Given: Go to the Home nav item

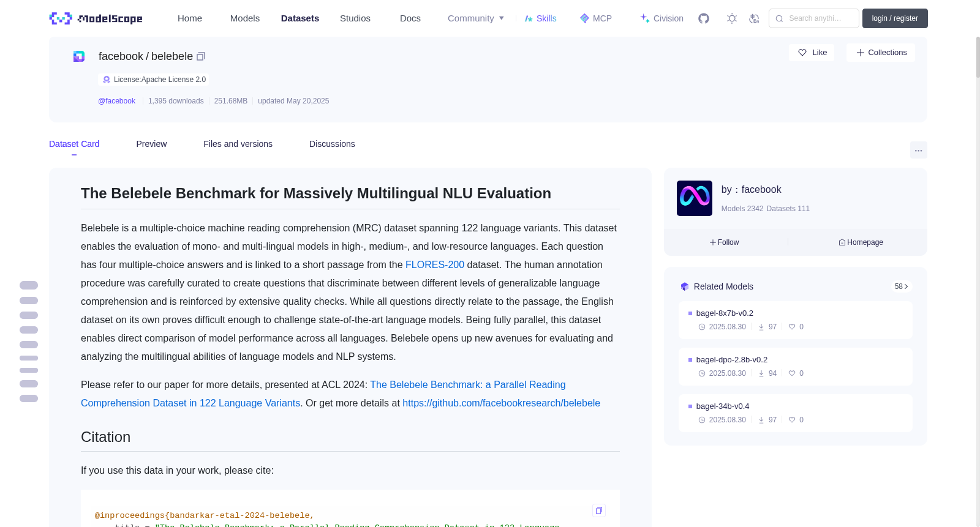Looking at the screenshot, I should coord(190,18).
